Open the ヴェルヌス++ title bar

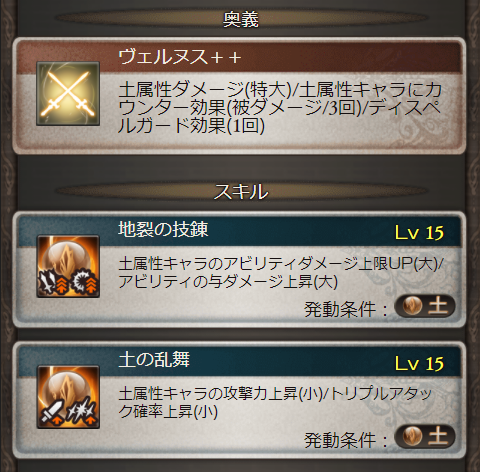(x=239, y=57)
